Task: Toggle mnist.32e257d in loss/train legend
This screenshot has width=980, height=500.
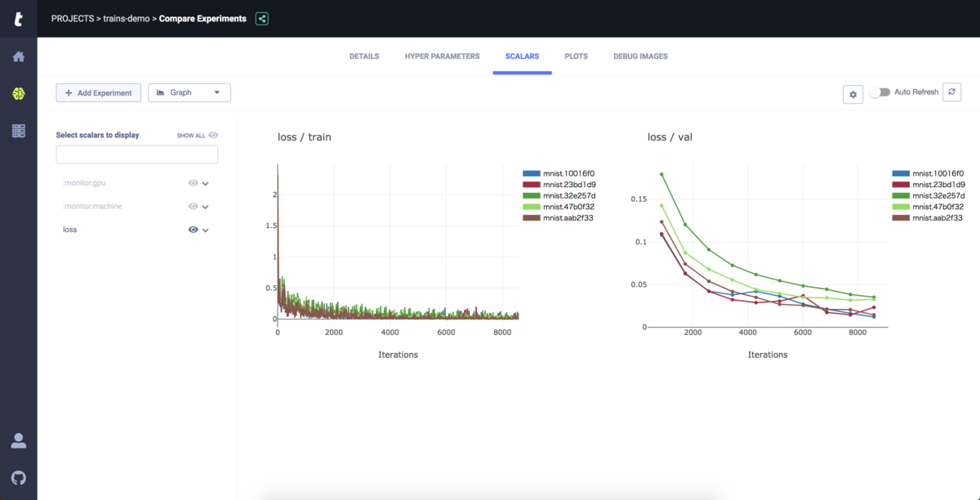Action: [x=558, y=195]
